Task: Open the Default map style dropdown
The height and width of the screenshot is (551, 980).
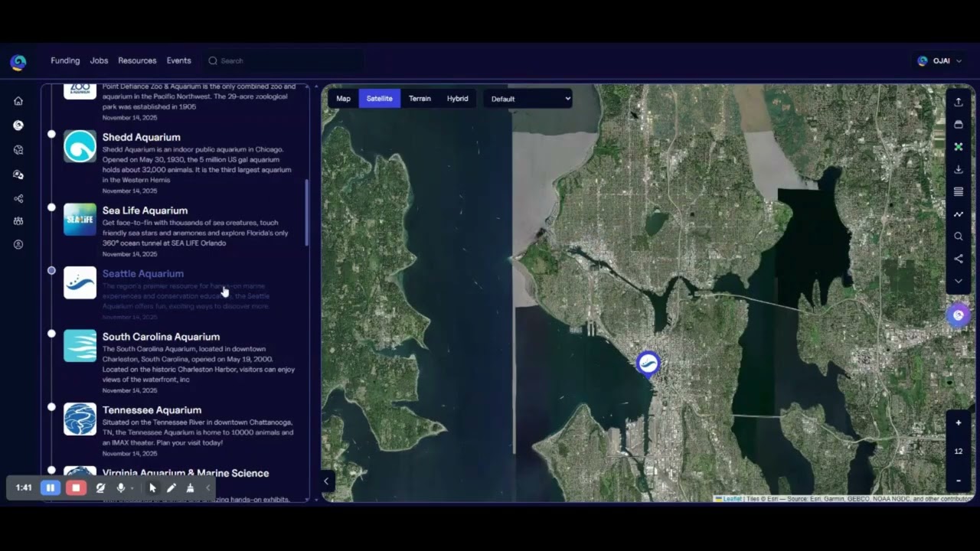Action: click(x=528, y=99)
